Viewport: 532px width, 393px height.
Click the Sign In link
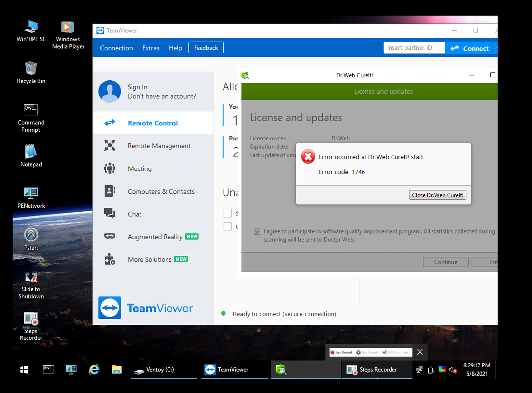point(138,87)
